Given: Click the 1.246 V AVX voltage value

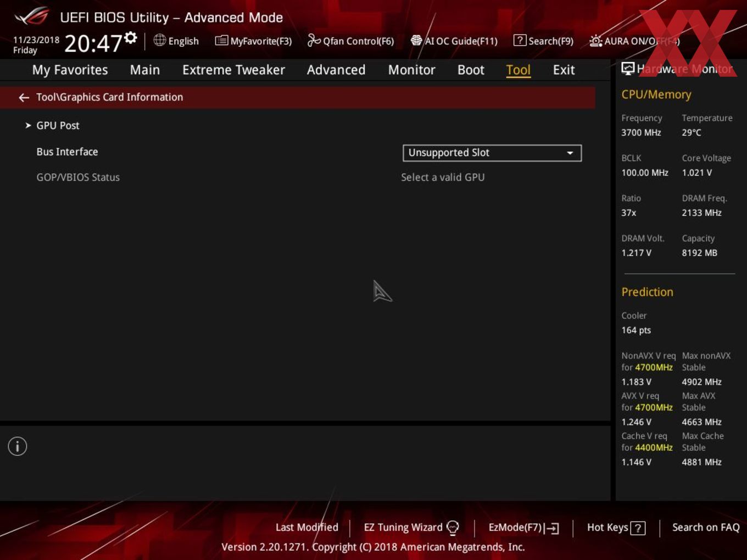Looking at the screenshot, I should coord(636,422).
